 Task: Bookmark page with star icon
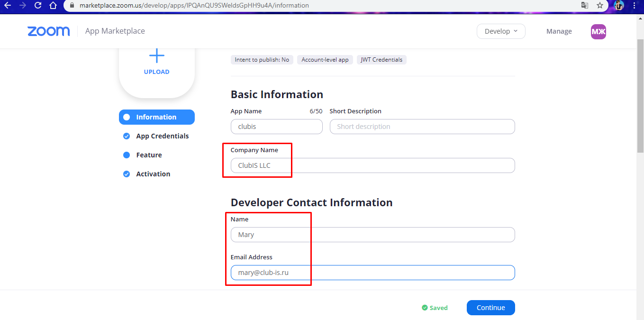point(600,6)
